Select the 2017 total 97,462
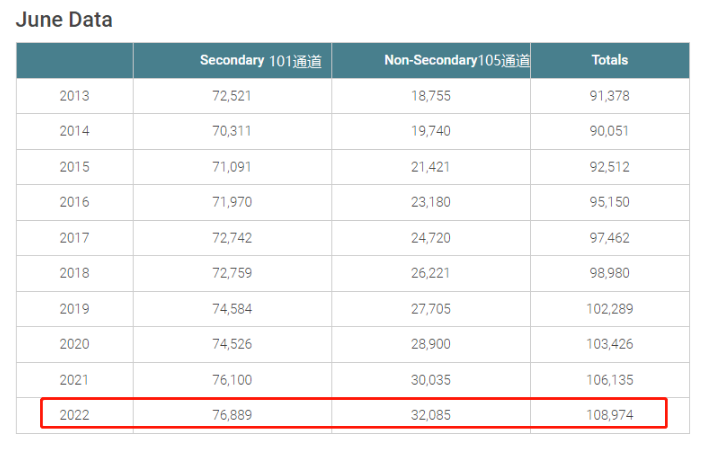This screenshot has height=461, width=715. pos(610,237)
